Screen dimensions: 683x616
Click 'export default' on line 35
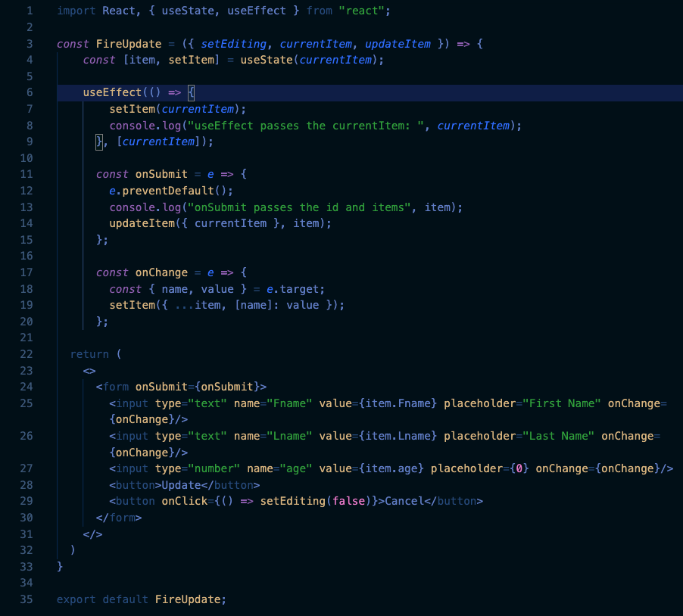[102, 599]
